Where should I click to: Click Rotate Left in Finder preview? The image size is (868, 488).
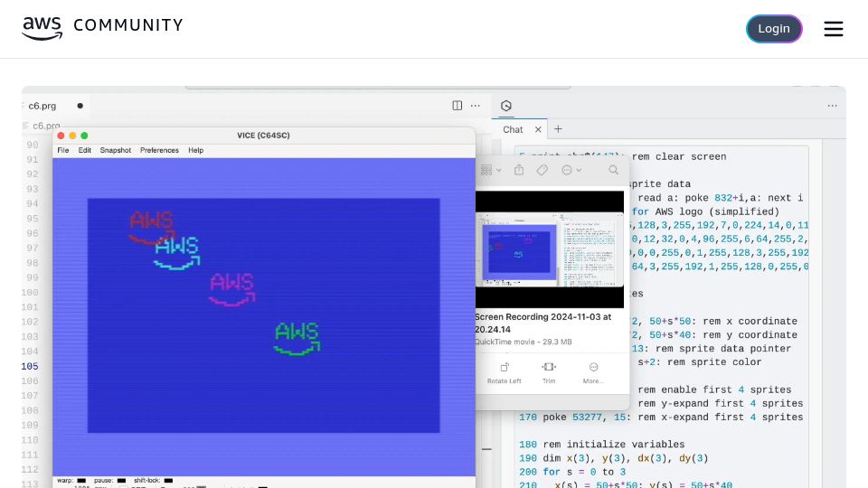505,373
